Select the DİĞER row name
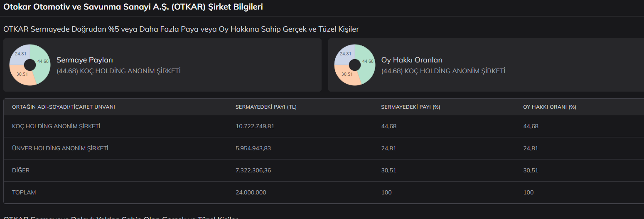Viewport: 644px width, 219px height. click(21, 170)
